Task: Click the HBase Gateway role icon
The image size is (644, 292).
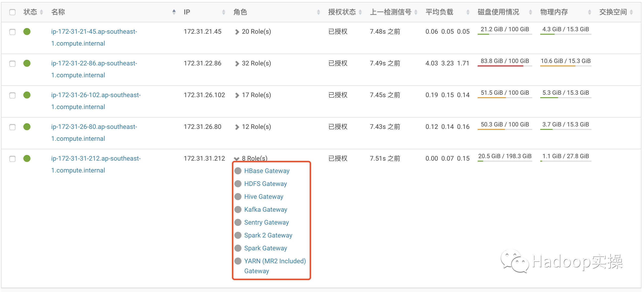Action: coord(238,172)
